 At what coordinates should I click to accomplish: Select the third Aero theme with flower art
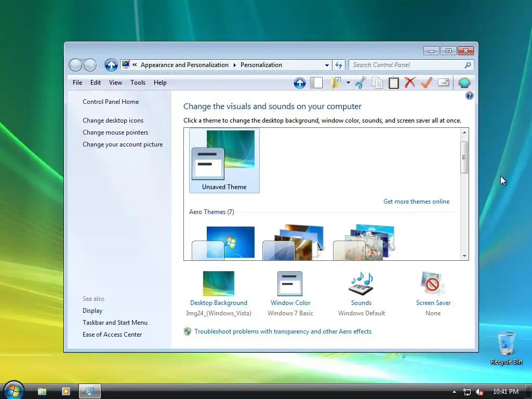pyautogui.click(x=364, y=242)
